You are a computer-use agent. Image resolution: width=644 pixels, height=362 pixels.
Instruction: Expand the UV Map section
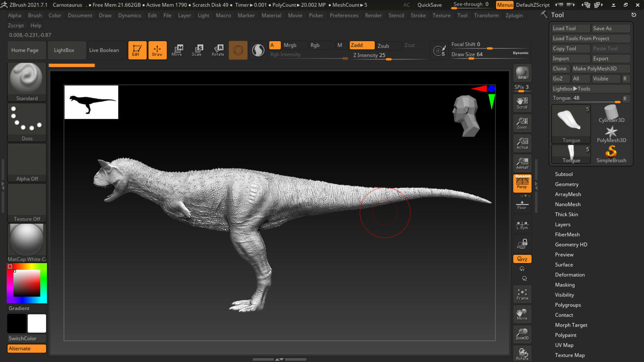564,345
